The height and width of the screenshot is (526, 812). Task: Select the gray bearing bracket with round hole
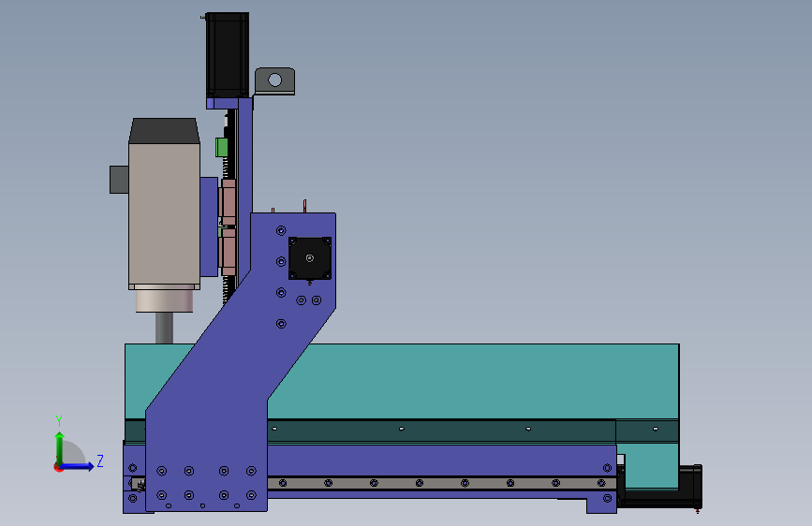(x=275, y=80)
